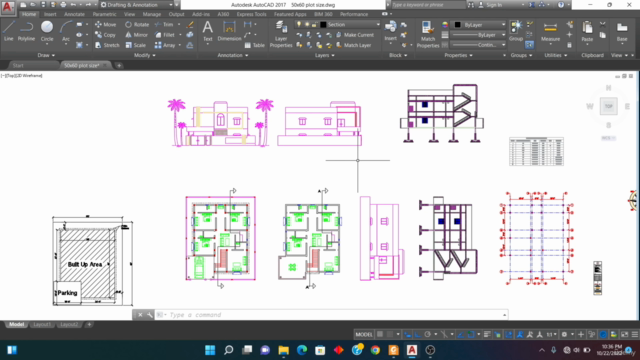
Task: Switch to the Start file tab
Action: tap(18, 65)
